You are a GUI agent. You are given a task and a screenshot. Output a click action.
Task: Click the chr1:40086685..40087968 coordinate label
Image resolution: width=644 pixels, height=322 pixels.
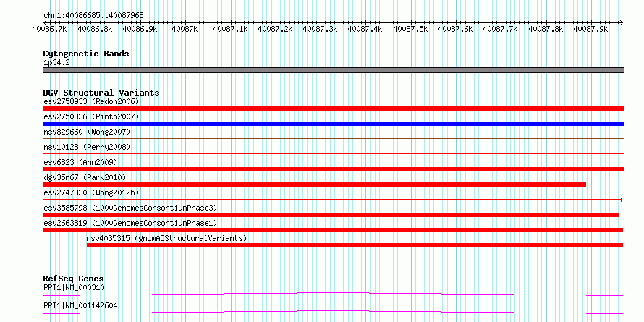[x=93, y=15]
